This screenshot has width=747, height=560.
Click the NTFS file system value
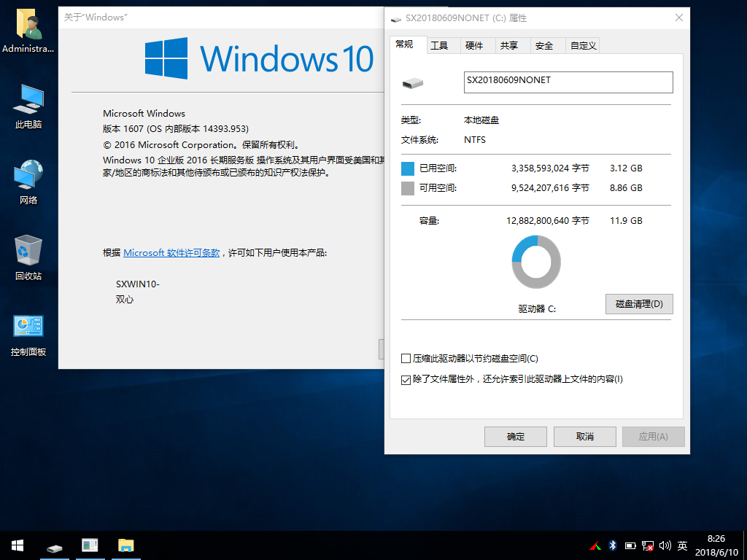(x=474, y=140)
